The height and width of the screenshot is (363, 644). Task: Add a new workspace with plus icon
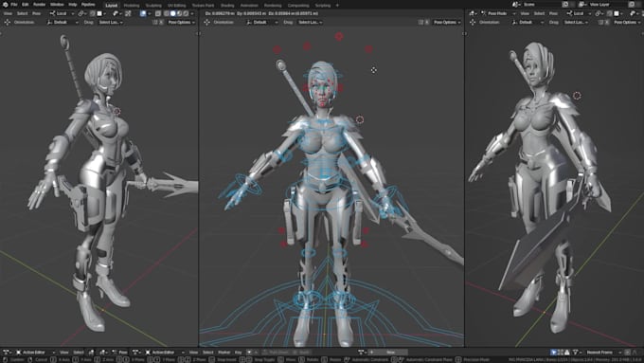(x=337, y=6)
